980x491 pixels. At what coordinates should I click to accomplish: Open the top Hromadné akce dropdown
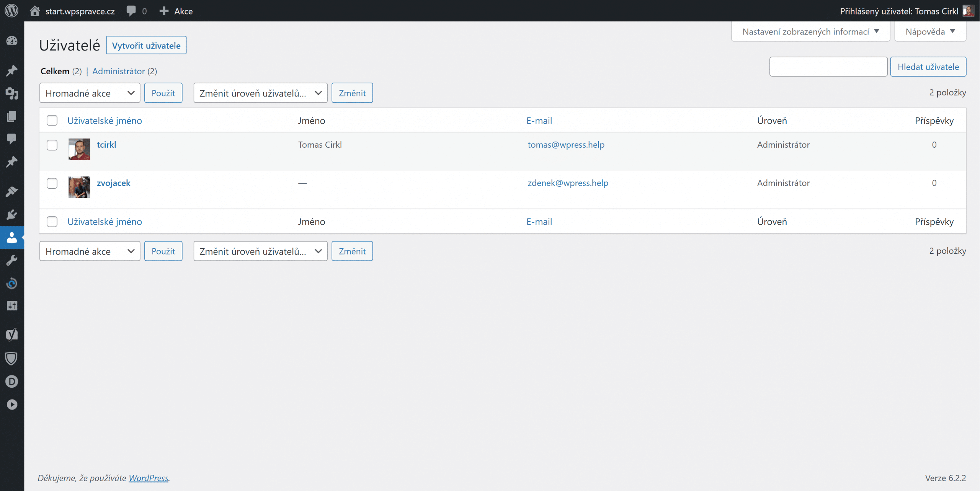click(x=90, y=93)
